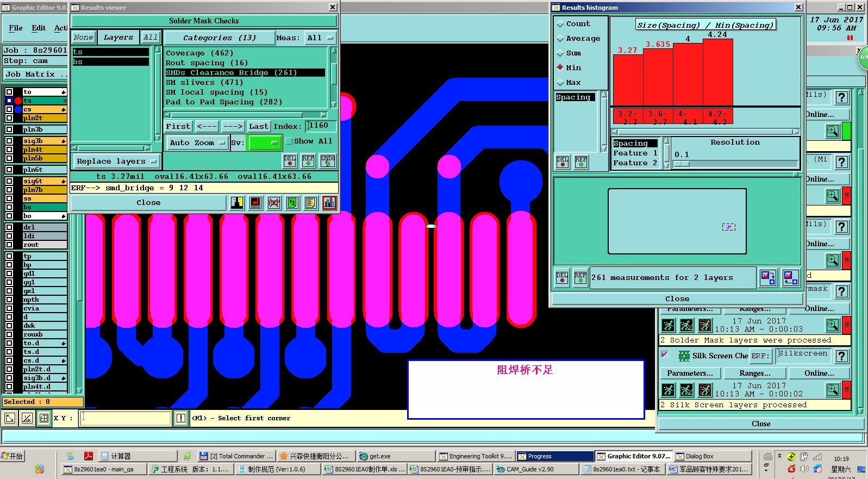Toggle the Silk Screen Check checkbox
Viewport: 868px width, 479px height.
pos(665,354)
